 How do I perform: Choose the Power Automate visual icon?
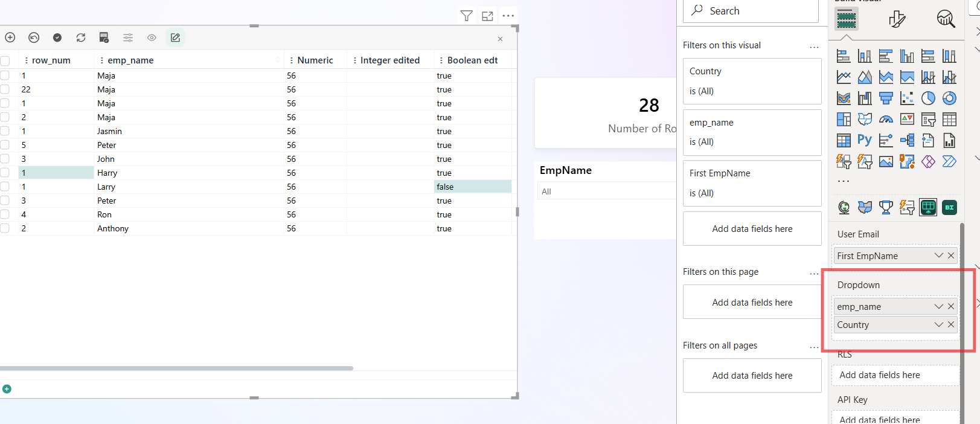[949, 162]
